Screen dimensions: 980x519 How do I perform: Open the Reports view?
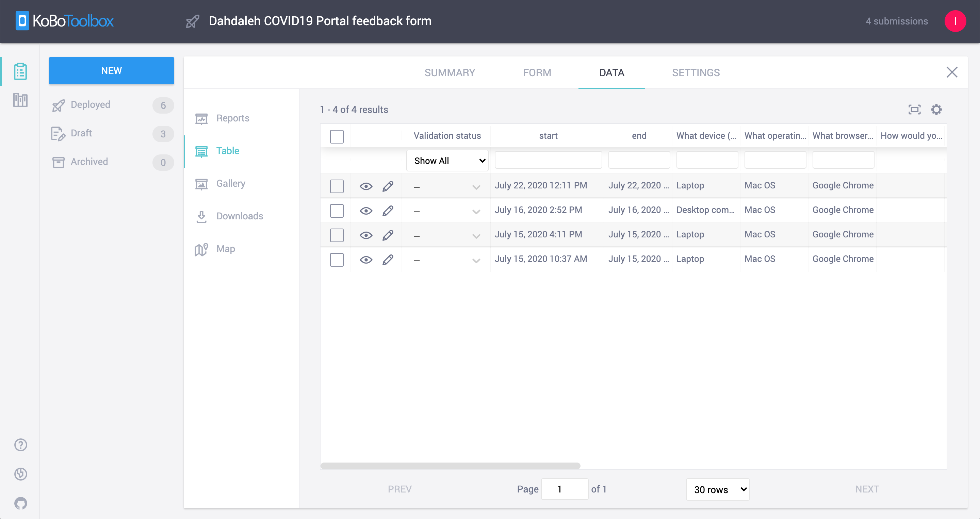coord(232,118)
